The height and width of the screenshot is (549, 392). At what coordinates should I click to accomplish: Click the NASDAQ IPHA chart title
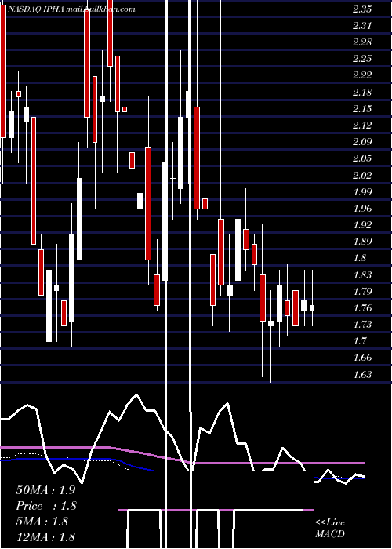click(71, 9)
